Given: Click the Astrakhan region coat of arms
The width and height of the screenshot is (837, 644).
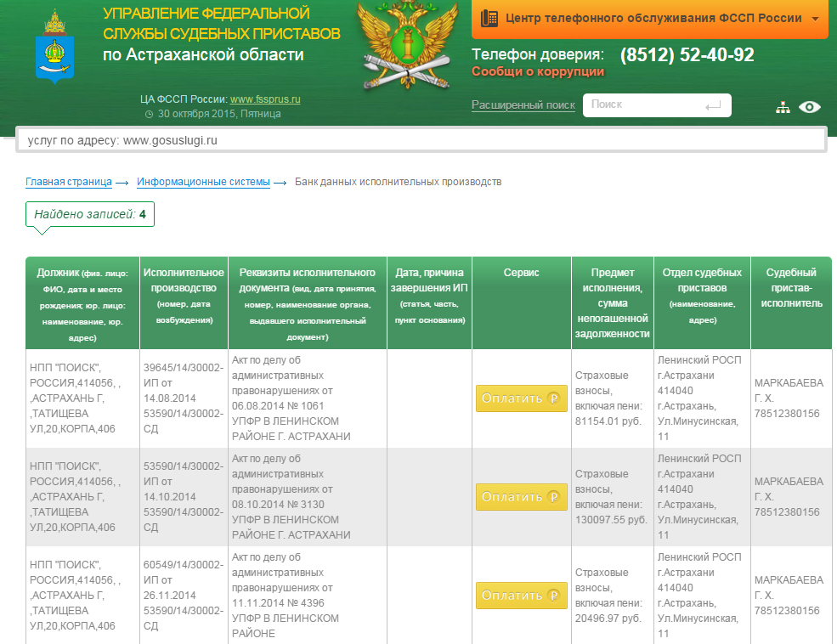Looking at the screenshot, I should click(54, 47).
